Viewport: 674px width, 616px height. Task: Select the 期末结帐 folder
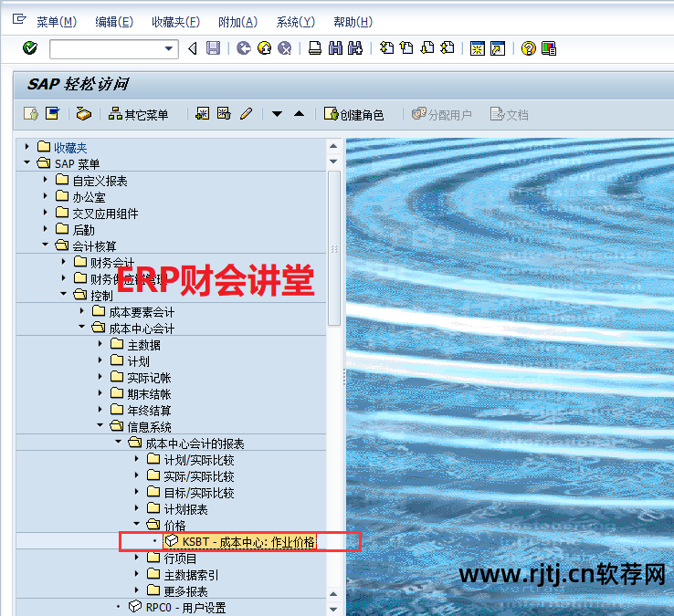[x=149, y=394]
